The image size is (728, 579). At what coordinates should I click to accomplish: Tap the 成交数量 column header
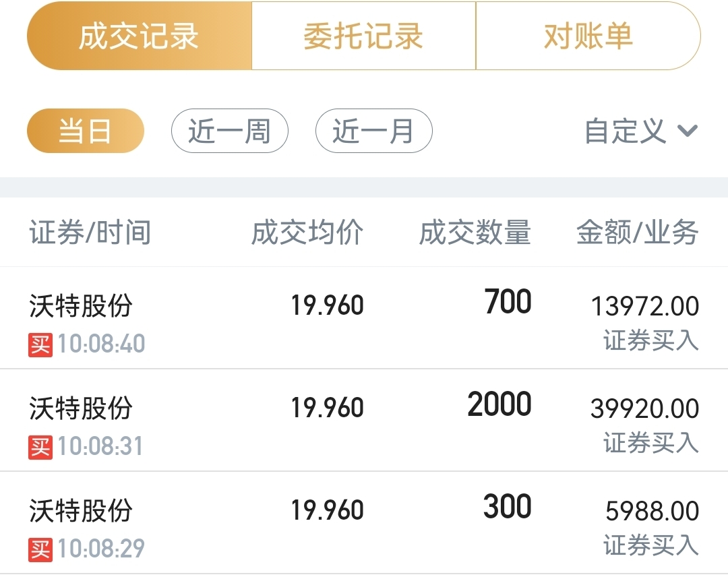pos(475,233)
